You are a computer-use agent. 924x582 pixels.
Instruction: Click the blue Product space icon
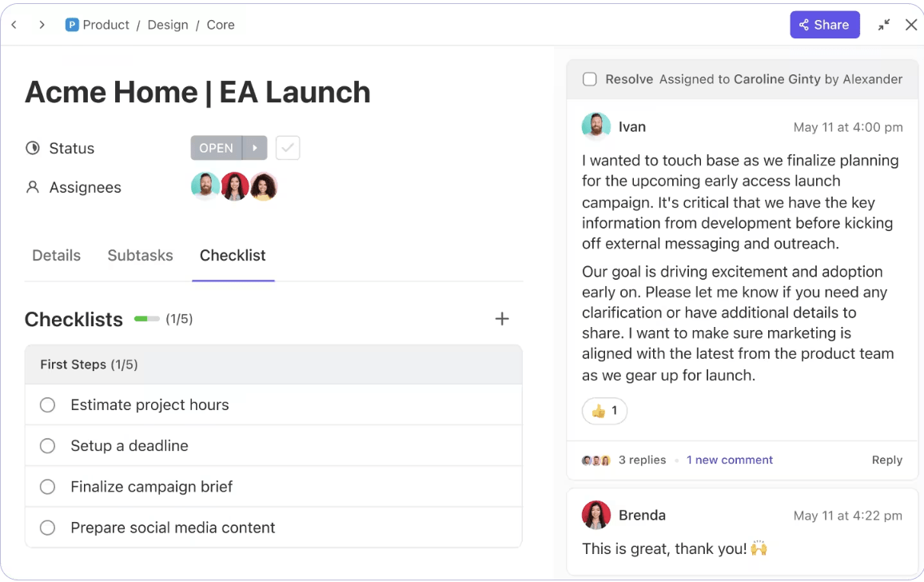coord(72,25)
